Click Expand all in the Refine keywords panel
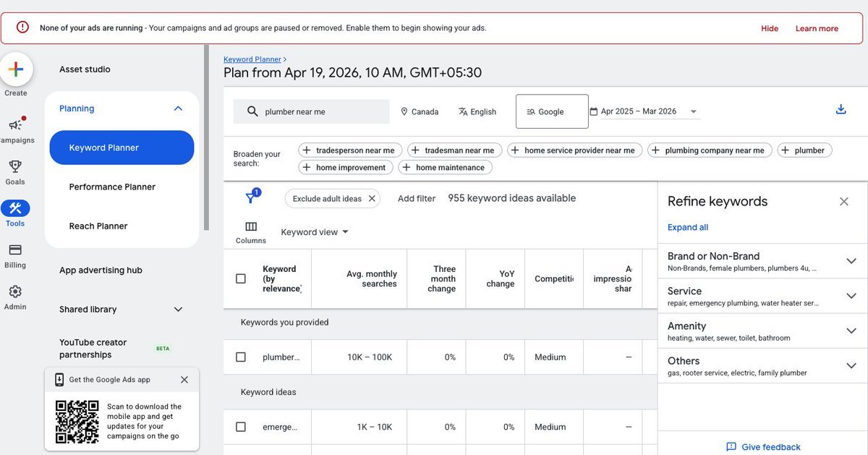 pyautogui.click(x=687, y=226)
